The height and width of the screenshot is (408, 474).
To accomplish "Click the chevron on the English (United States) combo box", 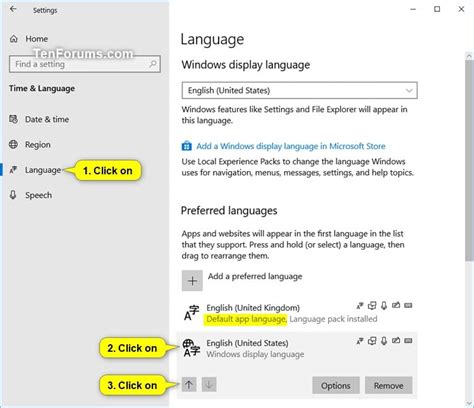I will (x=409, y=90).
